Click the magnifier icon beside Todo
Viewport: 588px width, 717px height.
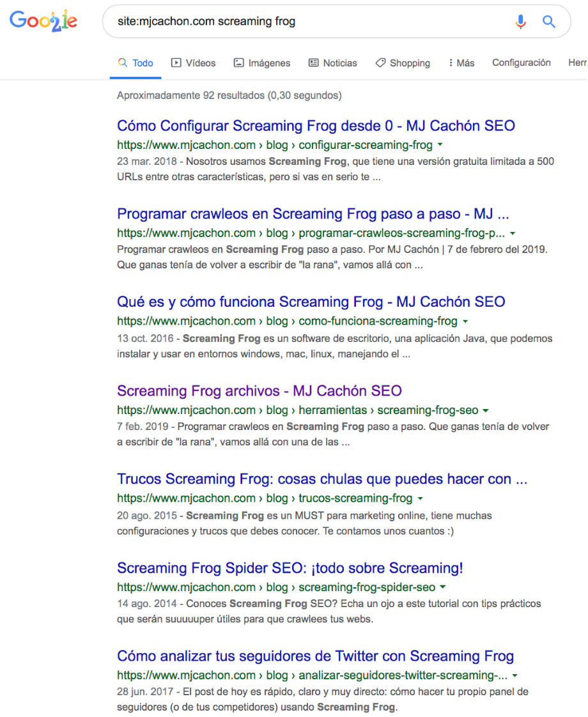(123, 63)
